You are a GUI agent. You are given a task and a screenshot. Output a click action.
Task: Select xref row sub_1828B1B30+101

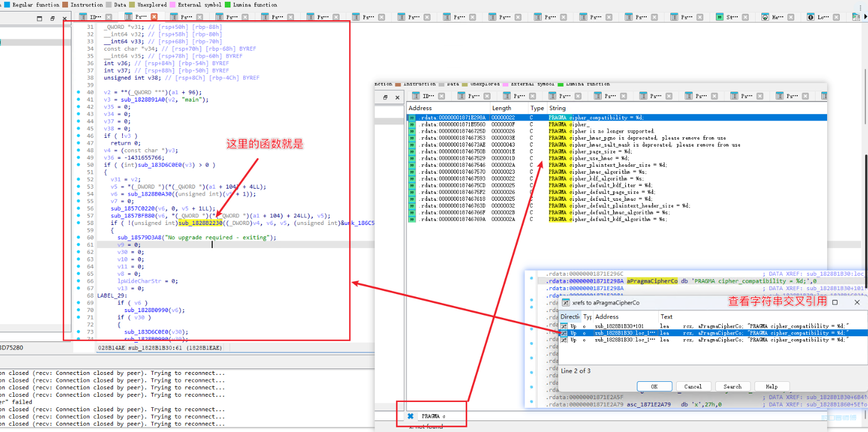pyautogui.click(x=712, y=326)
